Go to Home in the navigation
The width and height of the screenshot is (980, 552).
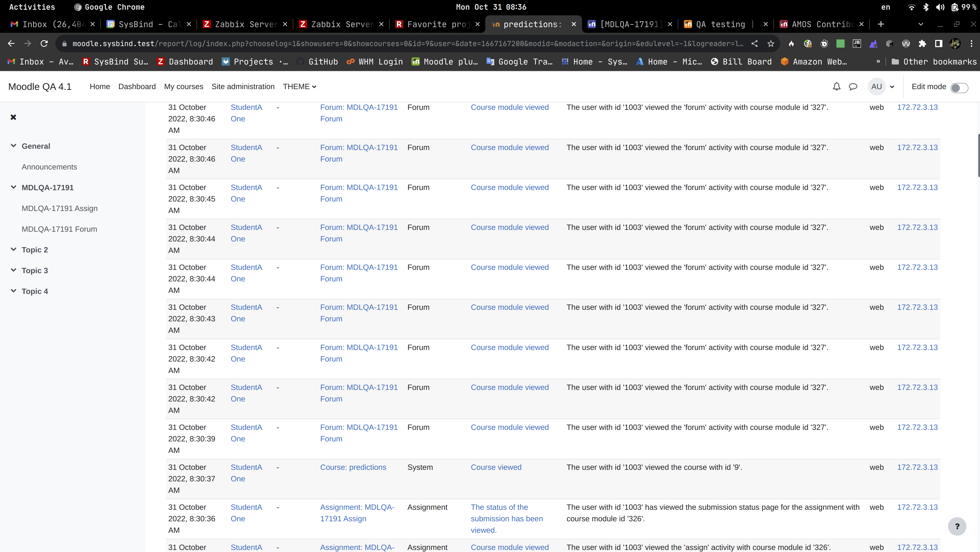[x=100, y=87]
